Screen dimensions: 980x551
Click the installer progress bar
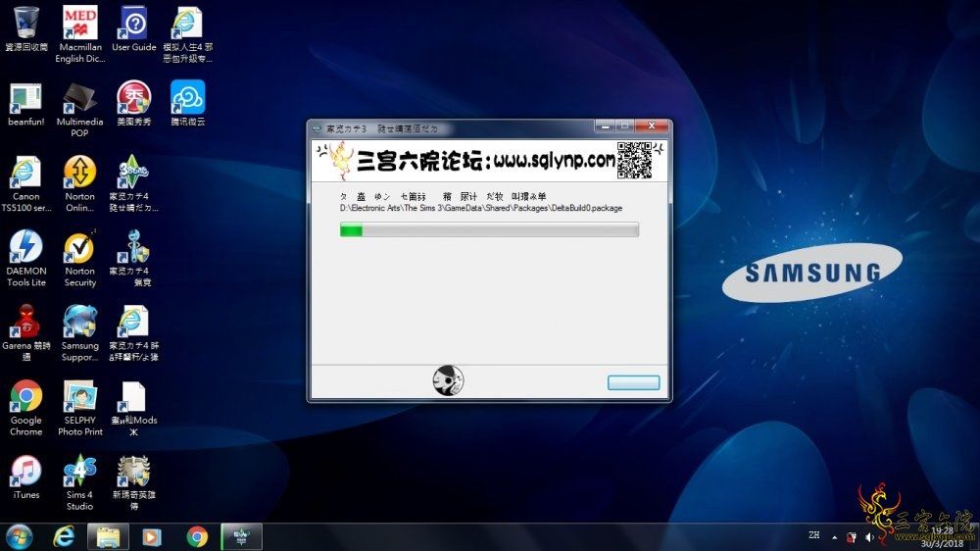pyautogui.click(x=489, y=229)
